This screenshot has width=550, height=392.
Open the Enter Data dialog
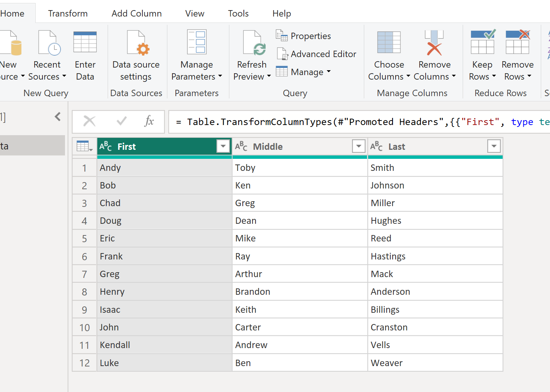tap(85, 54)
